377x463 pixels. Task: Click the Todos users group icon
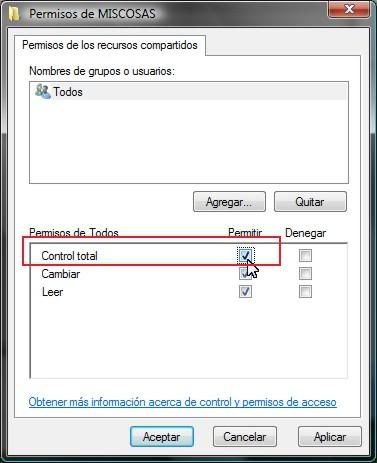tap(43, 91)
